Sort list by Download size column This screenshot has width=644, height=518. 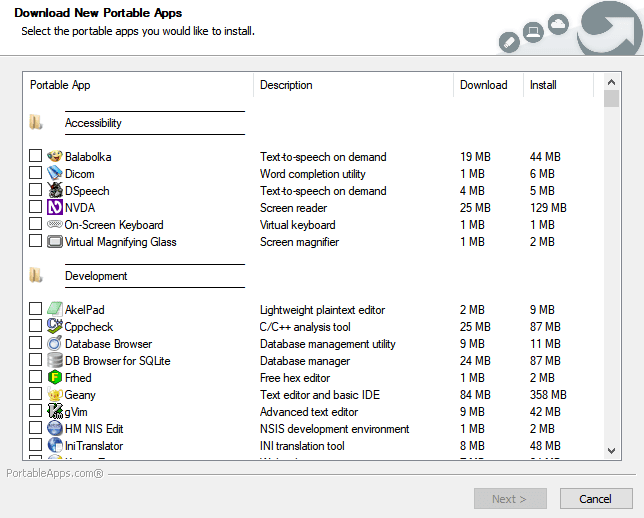click(x=486, y=85)
